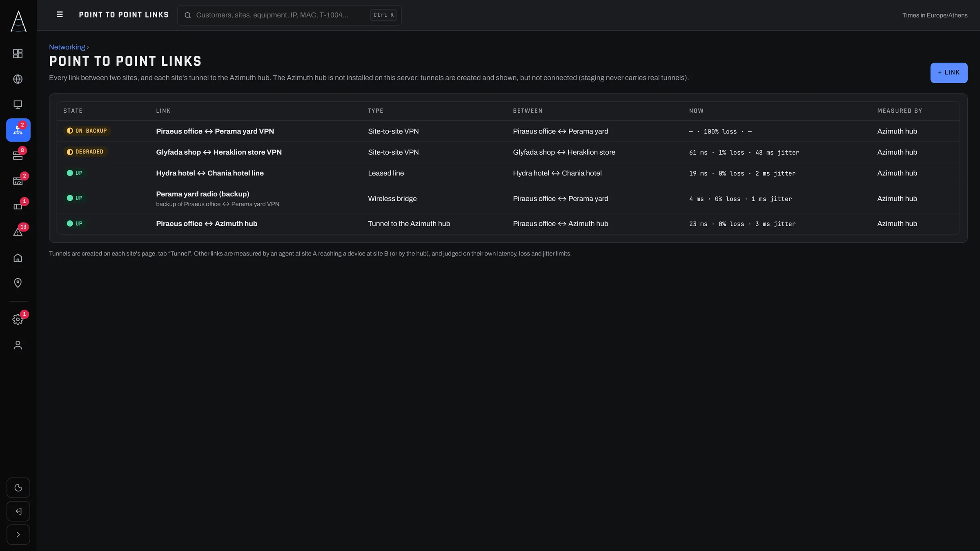The height and width of the screenshot is (551, 980).
Task: Follow the Networking breadcrumb link
Action: tap(67, 47)
